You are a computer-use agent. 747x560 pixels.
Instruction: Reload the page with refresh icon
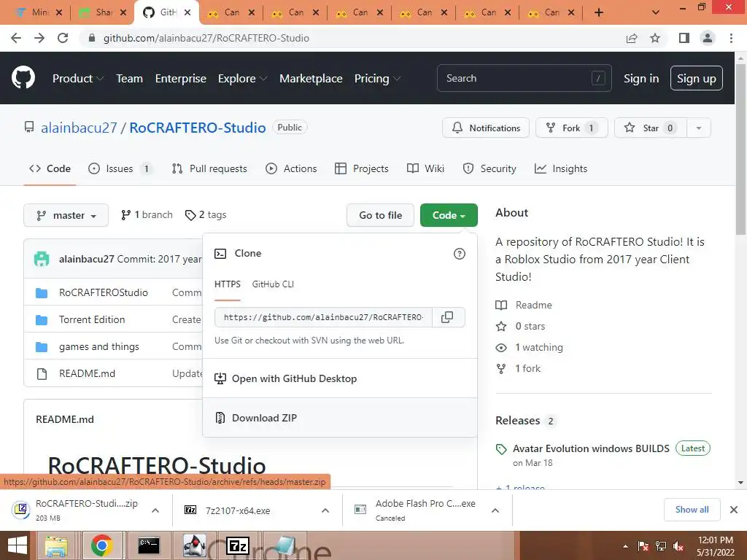(x=63, y=38)
